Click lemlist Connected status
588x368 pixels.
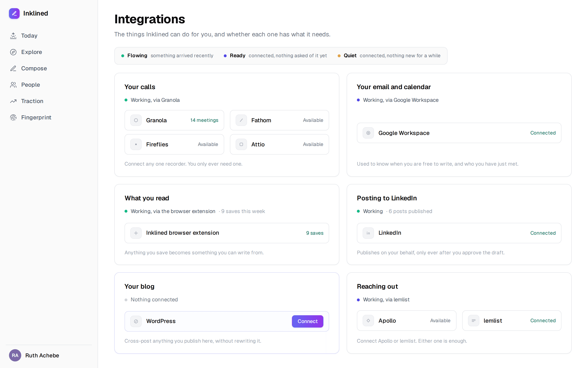point(543,321)
